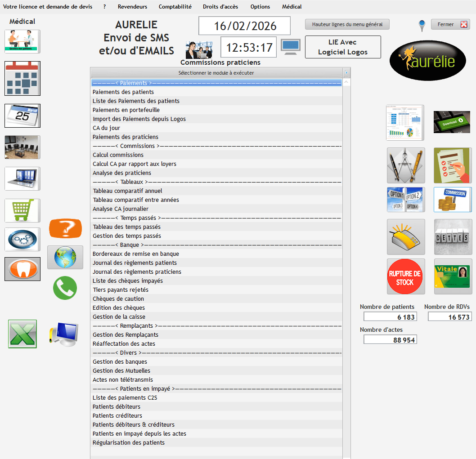Click the Commission coins icon
Image resolution: width=476 pixels, height=459 pixels.
(453, 200)
